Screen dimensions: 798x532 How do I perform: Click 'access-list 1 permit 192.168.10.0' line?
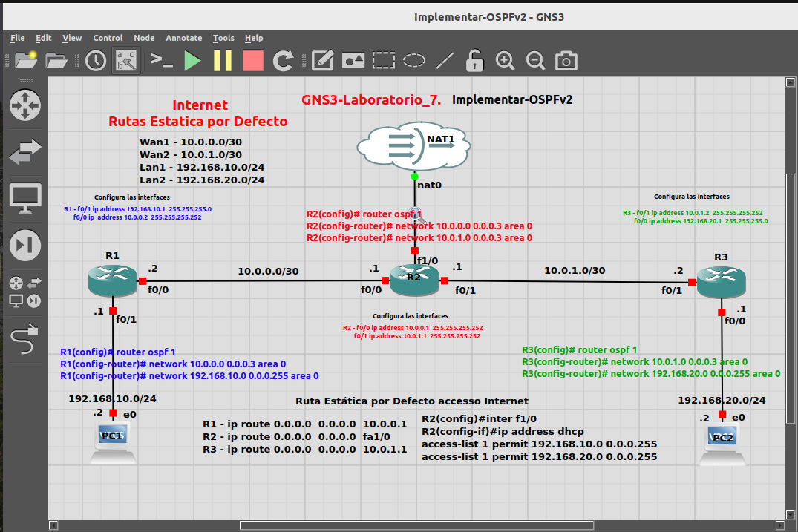click(x=540, y=444)
